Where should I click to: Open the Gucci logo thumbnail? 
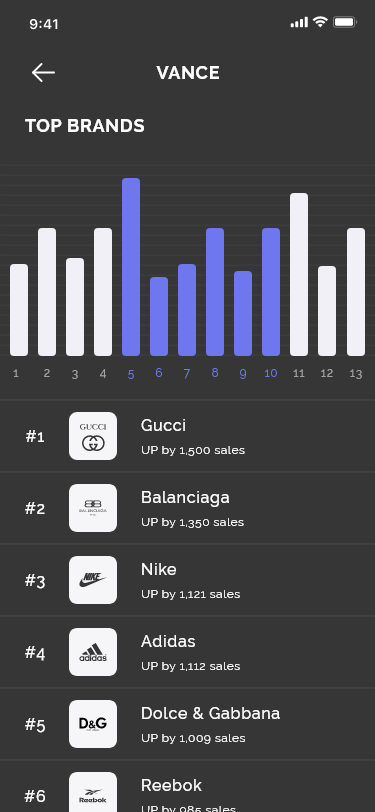[x=93, y=436]
